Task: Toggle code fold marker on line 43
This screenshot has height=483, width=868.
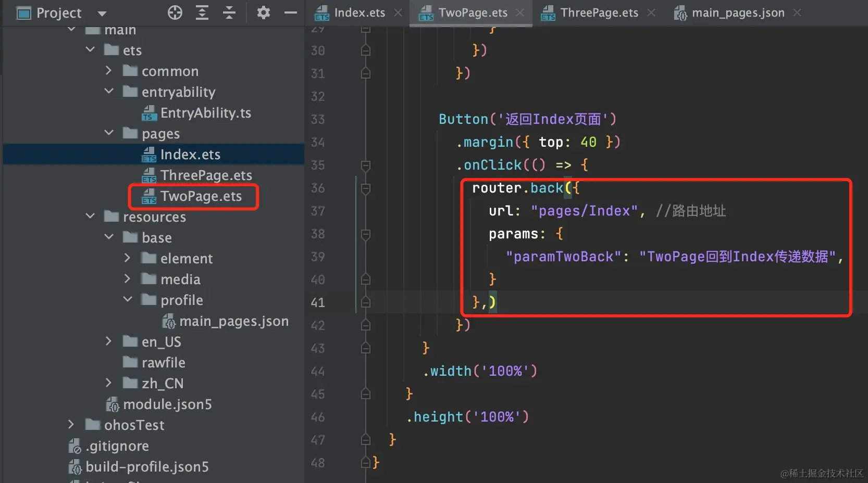Action: [x=366, y=348]
